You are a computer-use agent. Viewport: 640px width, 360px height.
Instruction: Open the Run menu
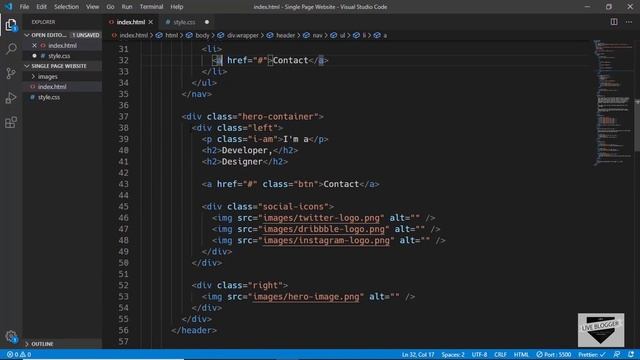coord(127,7)
